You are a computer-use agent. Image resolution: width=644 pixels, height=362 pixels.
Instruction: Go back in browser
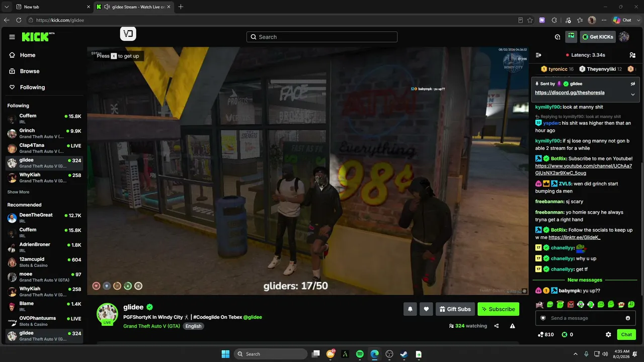(7, 20)
